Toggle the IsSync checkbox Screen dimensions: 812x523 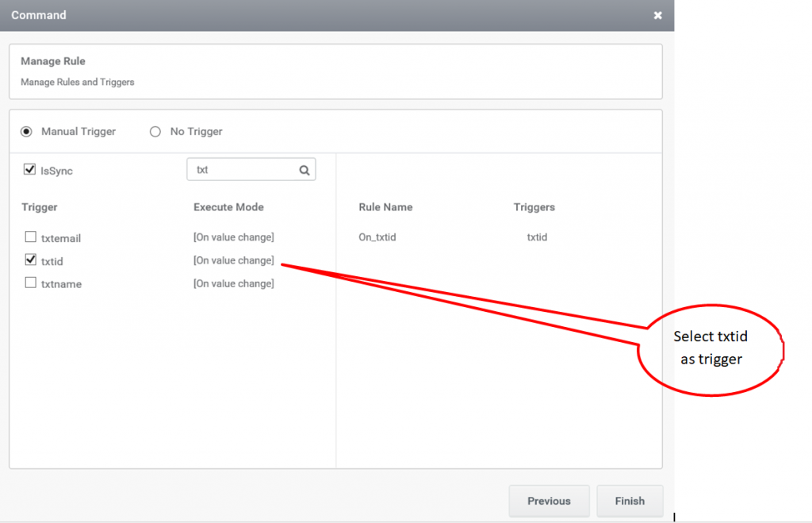[x=29, y=170]
